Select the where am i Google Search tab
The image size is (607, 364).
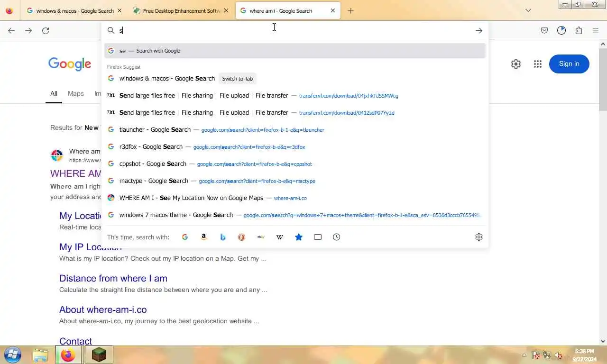[x=288, y=10]
